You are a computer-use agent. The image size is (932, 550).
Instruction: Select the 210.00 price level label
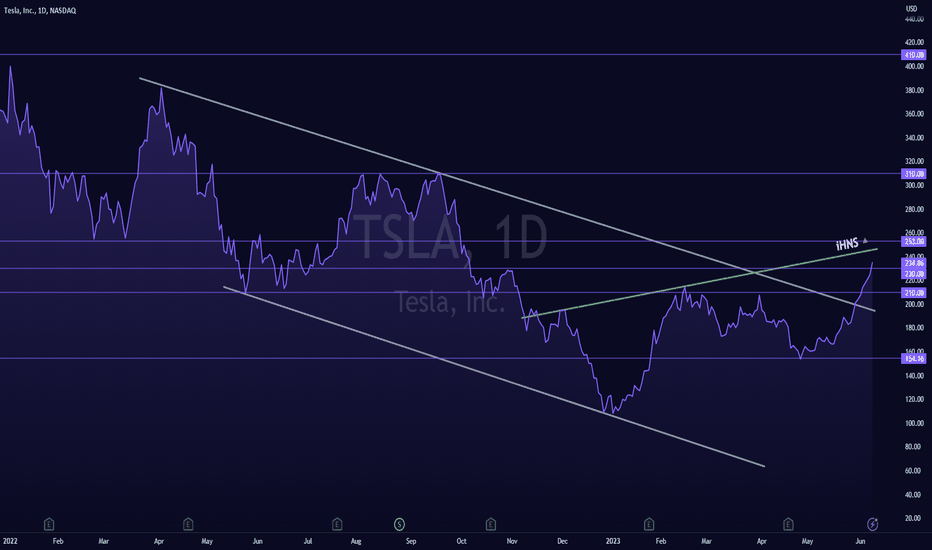pyautogui.click(x=914, y=293)
